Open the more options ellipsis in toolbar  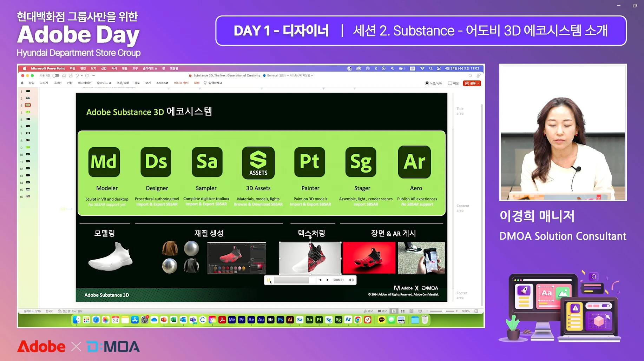coord(93,75)
